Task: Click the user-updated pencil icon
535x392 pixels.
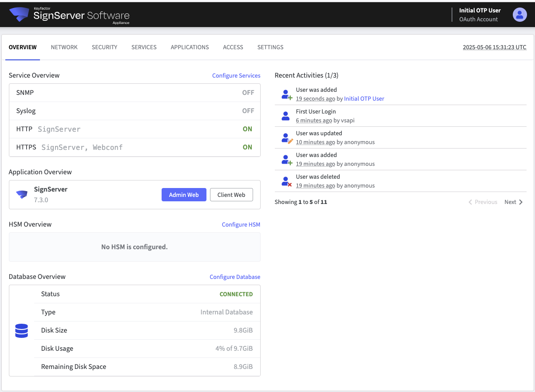Action: [287, 138]
